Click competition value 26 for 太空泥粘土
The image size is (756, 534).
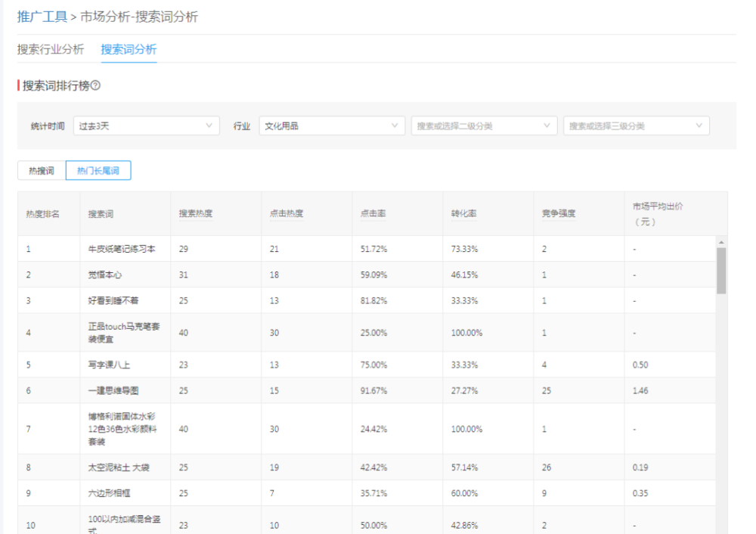coord(547,467)
